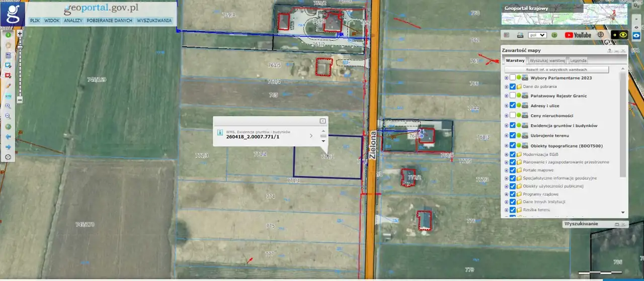The width and height of the screenshot is (644, 281).
Task: Activate the pan hand tool
Action: (x=8, y=45)
